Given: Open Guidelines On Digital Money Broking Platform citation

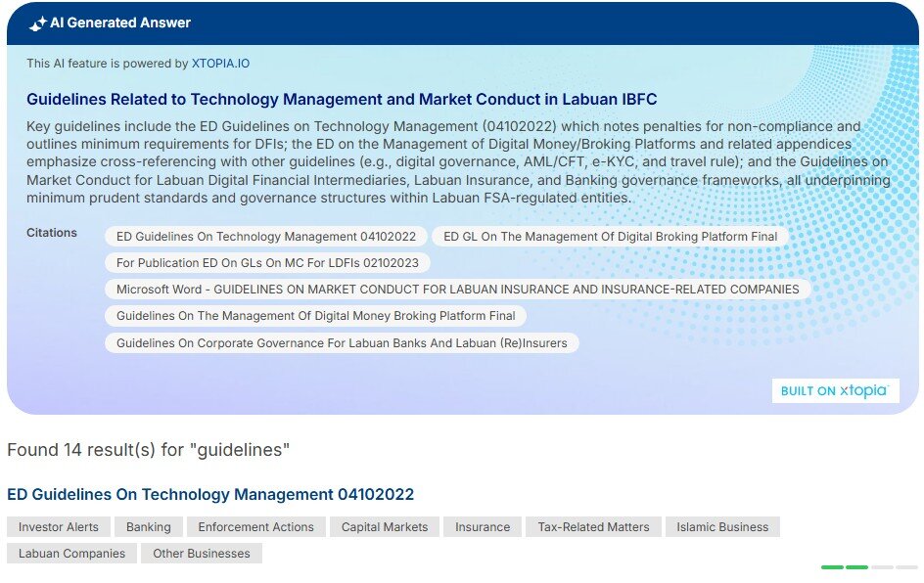Looking at the screenshot, I should pyautogui.click(x=315, y=316).
